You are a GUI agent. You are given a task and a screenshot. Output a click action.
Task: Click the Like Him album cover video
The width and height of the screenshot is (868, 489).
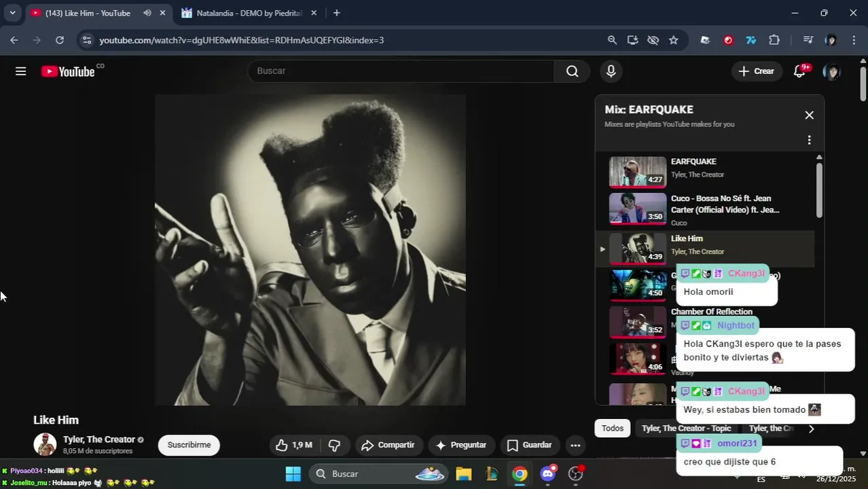310,250
